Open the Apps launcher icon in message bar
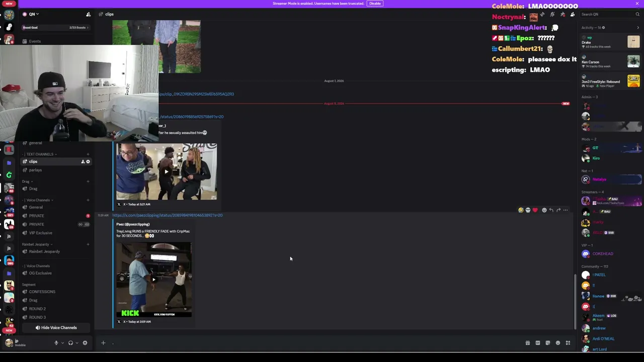Screen dimensions: 644x362 click(x=568, y=343)
